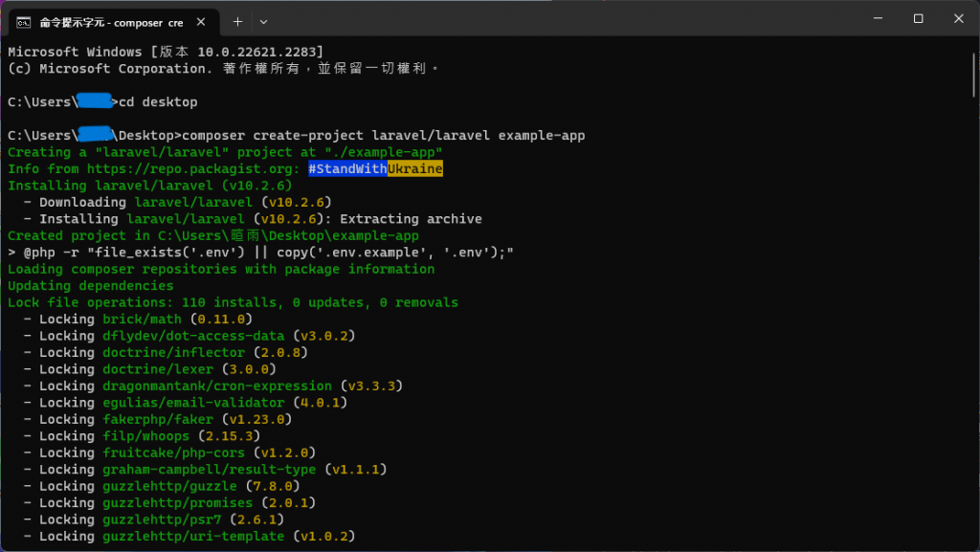Click brick/math package name
The image size is (980, 552).
(142, 320)
